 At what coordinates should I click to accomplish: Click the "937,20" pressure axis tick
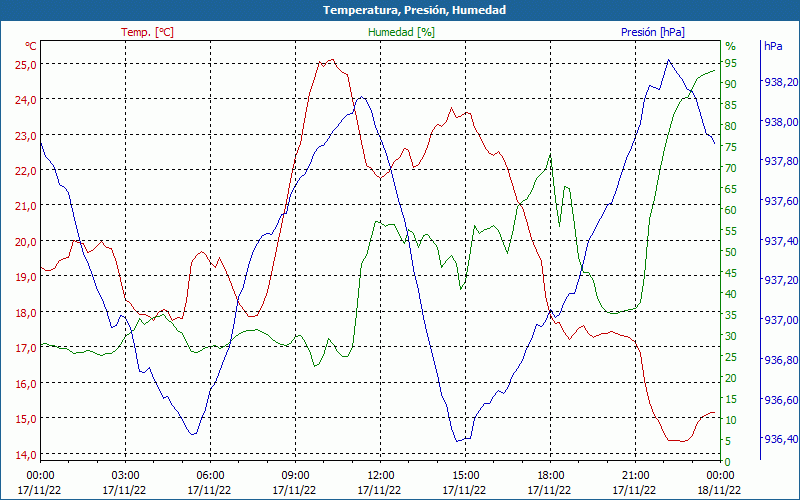(780, 280)
